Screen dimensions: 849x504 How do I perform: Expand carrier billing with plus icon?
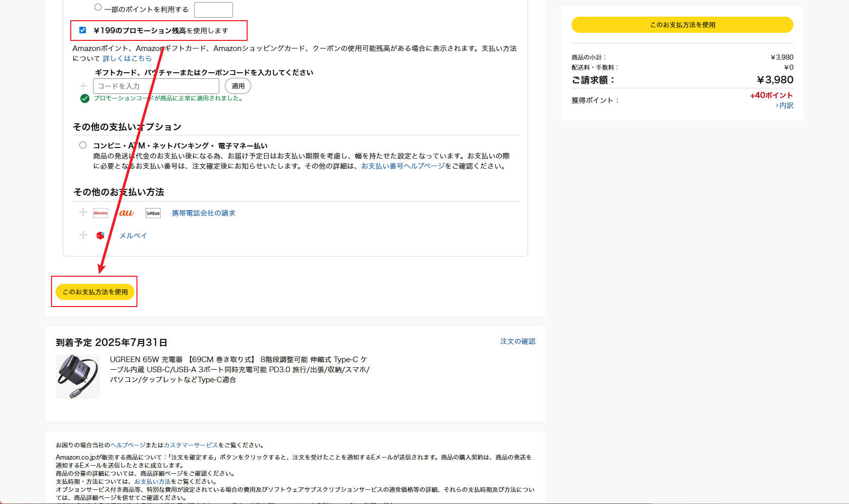click(83, 212)
